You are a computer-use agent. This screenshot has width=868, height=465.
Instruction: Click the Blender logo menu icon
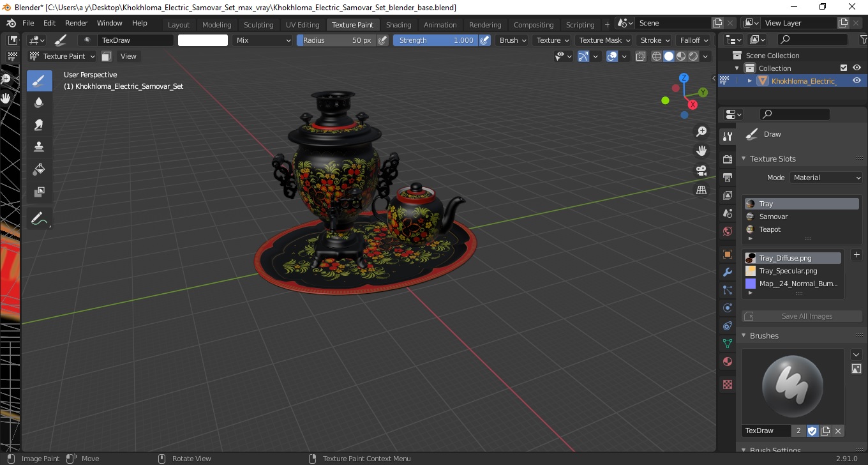click(11, 23)
